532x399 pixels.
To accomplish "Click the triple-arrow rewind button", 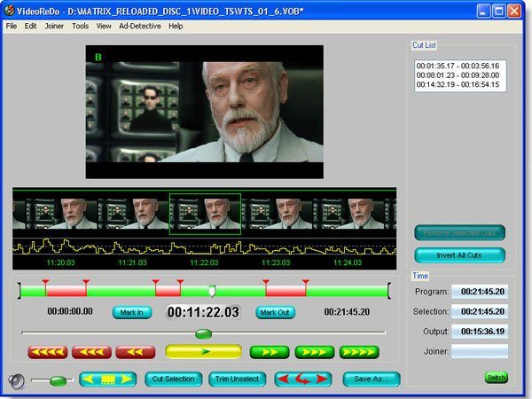I will tap(91, 352).
